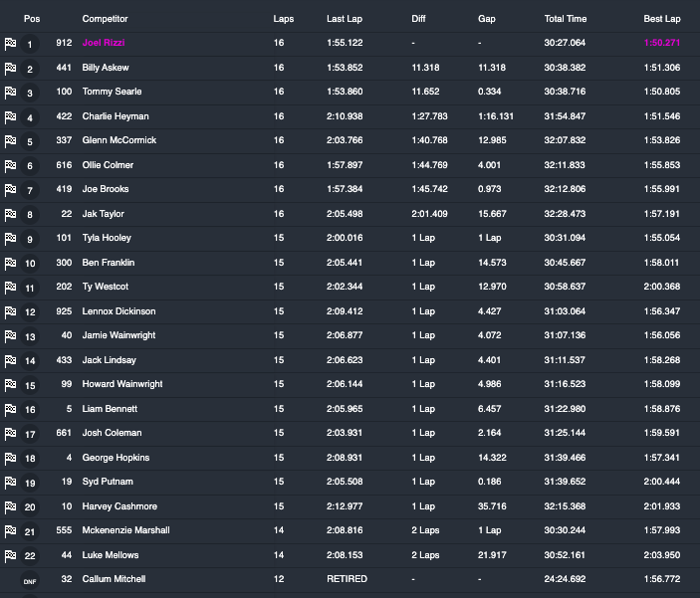Open Charlie Heyman's competitor entry
The height and width of the screenshot is (598, 700).
116,116
